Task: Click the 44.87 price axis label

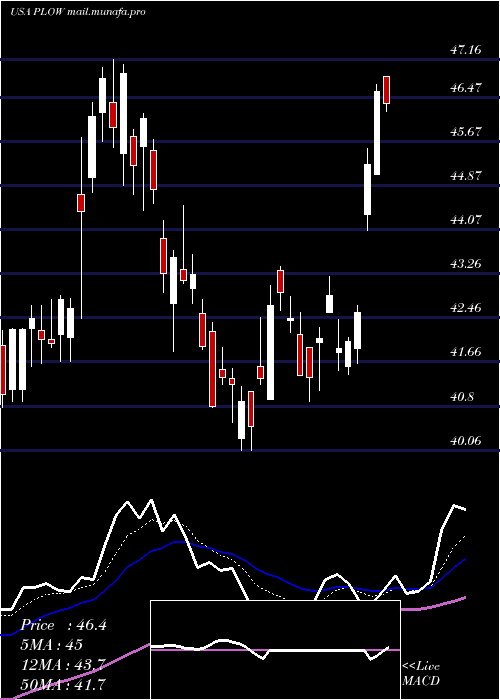Action: click(x=466, y=175)
